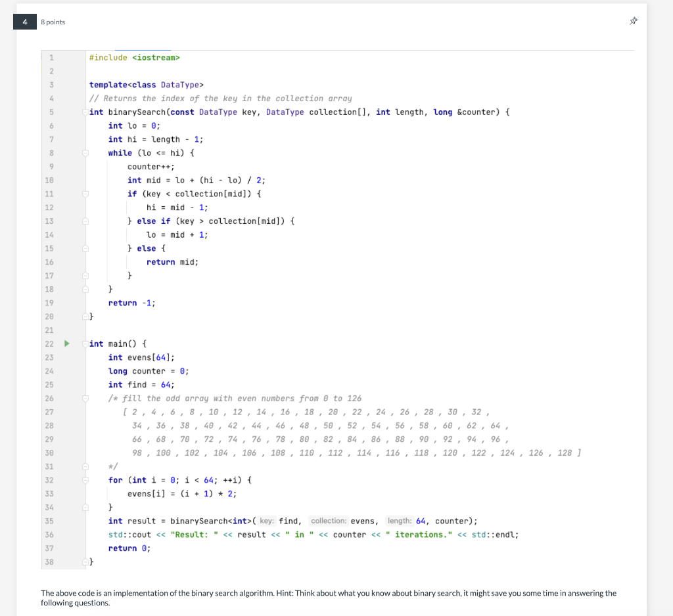This screenshot has height=616, width=673.
Task: Fold the while loop starting at line 8
Action: [x=84, y=152]
